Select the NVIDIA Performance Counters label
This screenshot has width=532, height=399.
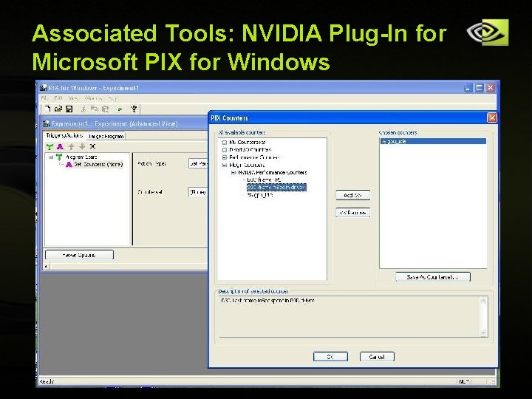coord(272,172)
